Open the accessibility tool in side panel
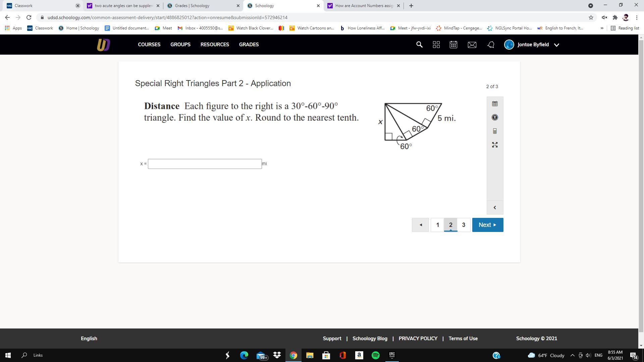The width and height of the screenshot is (644, 362). tap(495, 117)
